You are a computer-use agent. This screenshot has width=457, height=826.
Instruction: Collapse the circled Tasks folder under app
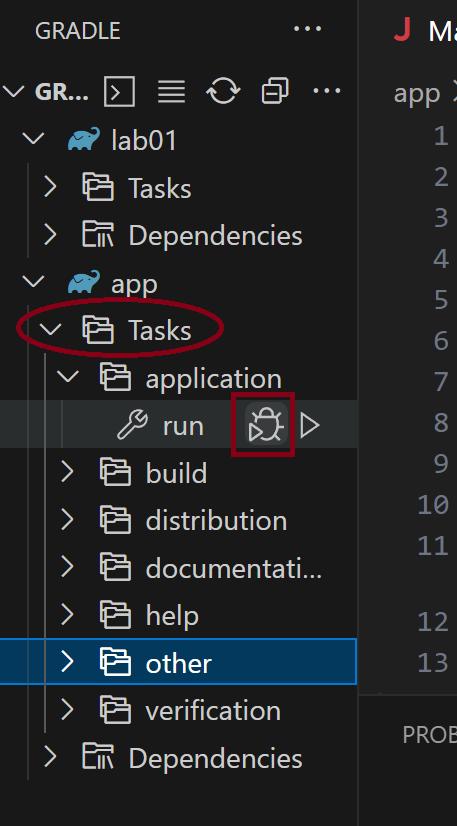coord(51,330)
